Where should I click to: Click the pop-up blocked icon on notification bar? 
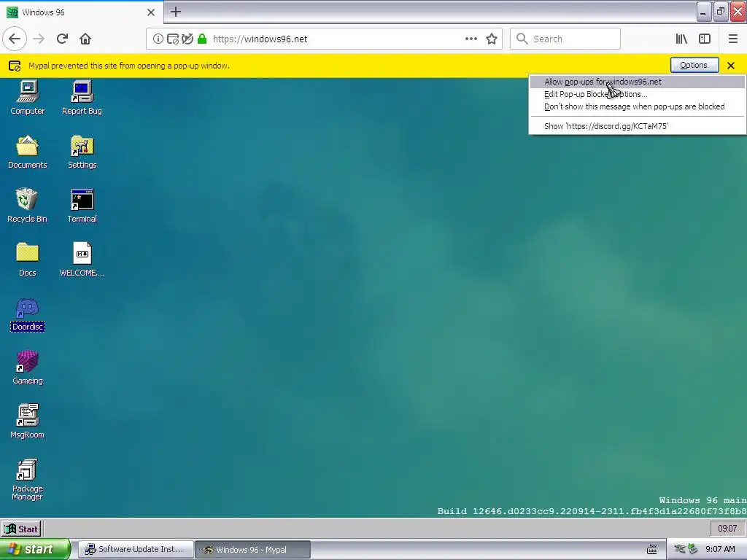15,66
